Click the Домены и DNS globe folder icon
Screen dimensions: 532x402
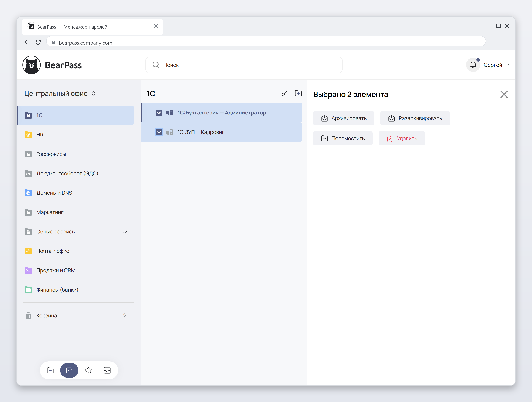pyautogui.click(x=28, y=193)
